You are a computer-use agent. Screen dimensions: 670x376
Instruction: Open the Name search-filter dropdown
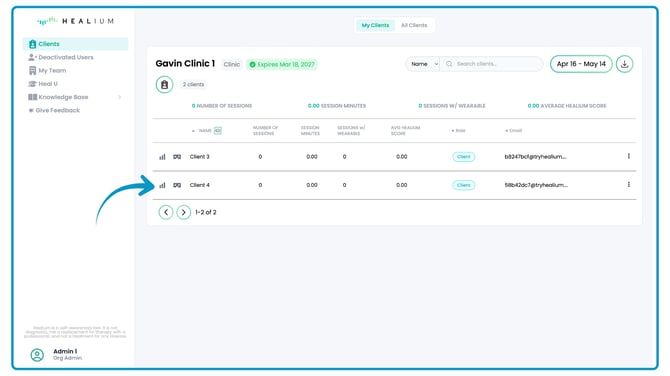[x=423, y=64]
